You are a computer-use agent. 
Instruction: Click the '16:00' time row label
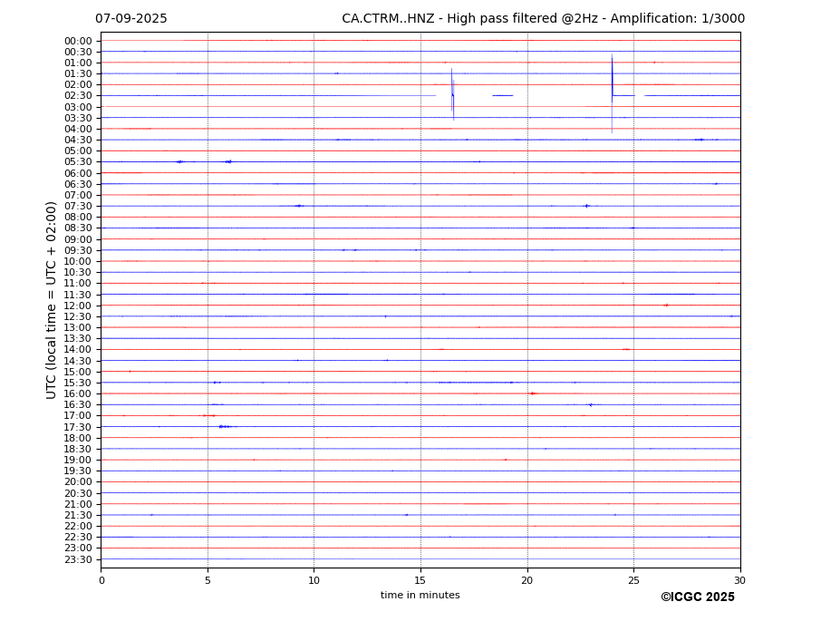tap(78, 394)
